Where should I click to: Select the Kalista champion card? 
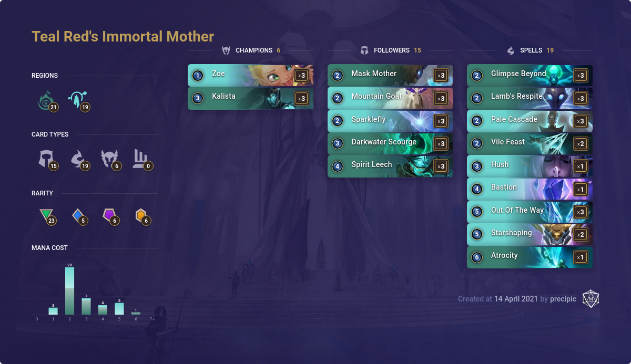251,98
